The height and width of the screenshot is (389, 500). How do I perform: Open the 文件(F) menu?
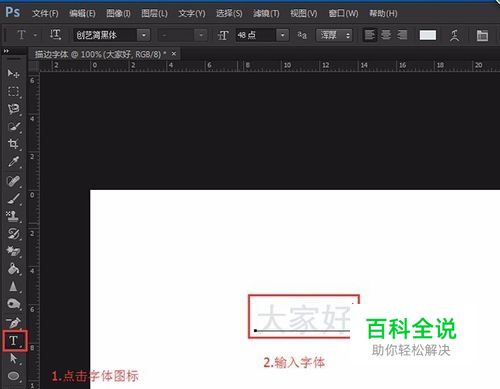point(45,14)
